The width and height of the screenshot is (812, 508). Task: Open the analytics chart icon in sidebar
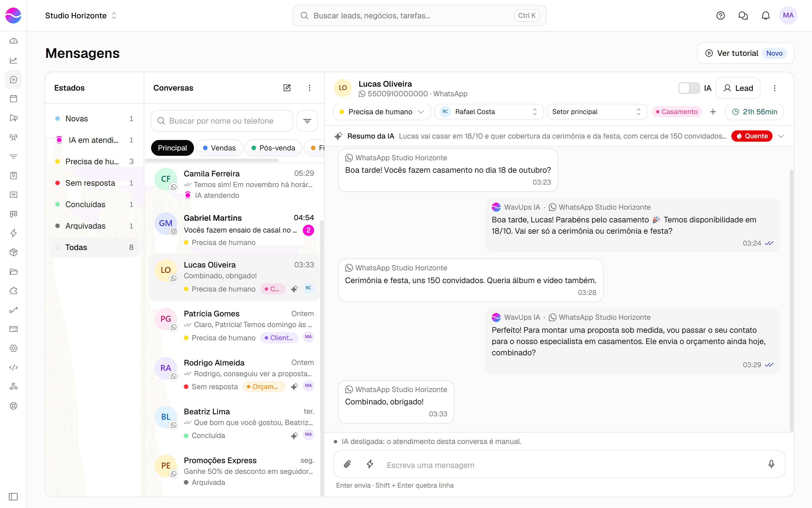tap(14, 60)
